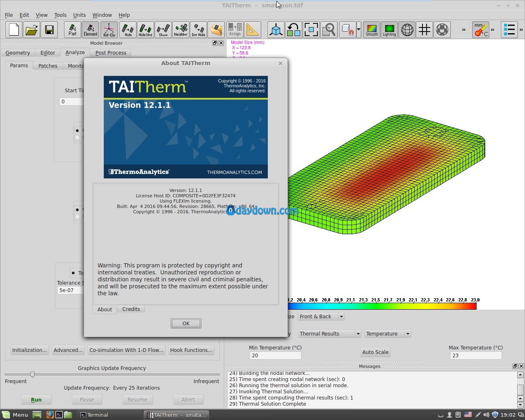Toggle the Lighting icon
Viewport: 525px width, 420px height.
(389, 30)
